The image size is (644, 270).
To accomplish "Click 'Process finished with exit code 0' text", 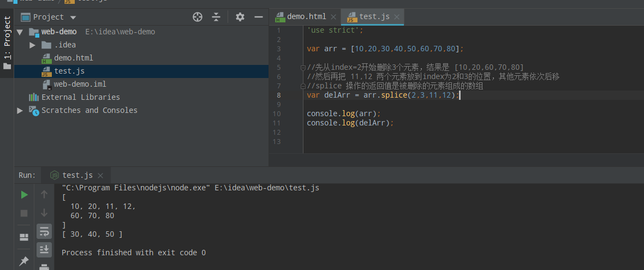I will click(134, 253).
